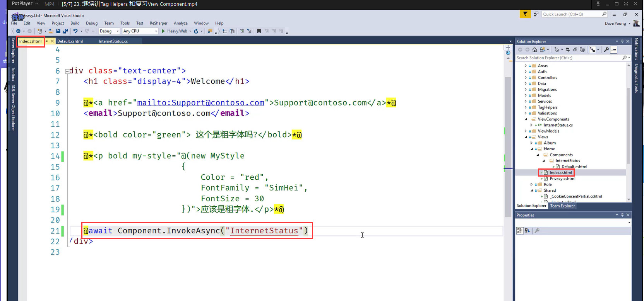The height and width of the screenshot is (301, 644).
Task: Open the PotPlayer menu button
Action: click(25, 3)
